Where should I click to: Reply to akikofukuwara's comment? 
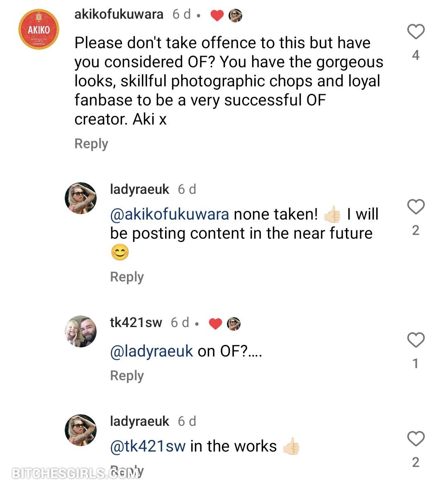tap(91, 144)
